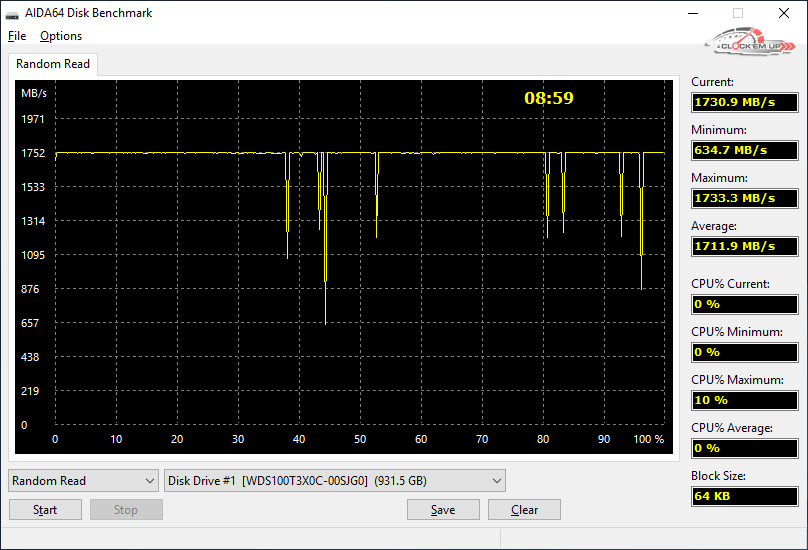Click the CPU% Average 0 % field
Viewport: 808px width, 550px height.
tap(745, 448)
